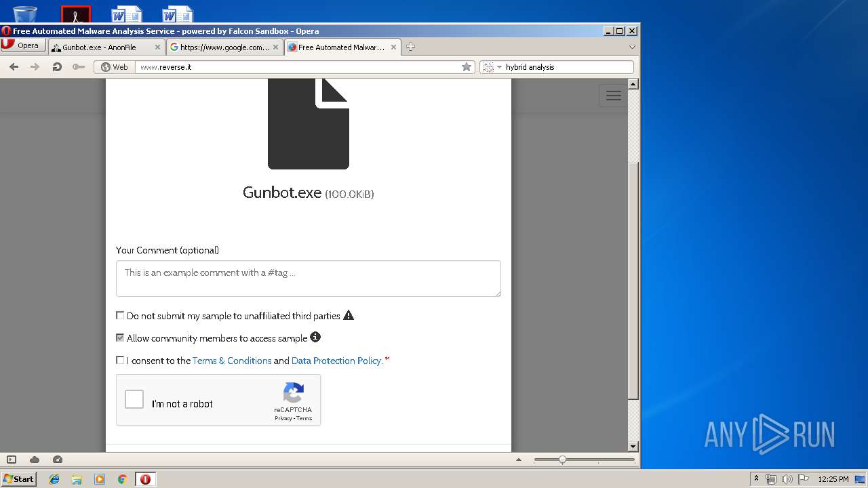868x488 pixels.
Task: Open the Terms & Conditions link
Action: pos(232,361)
